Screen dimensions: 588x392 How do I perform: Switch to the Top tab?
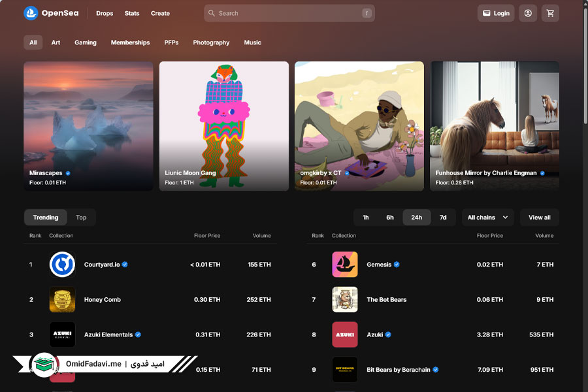(x=81, y=217)
